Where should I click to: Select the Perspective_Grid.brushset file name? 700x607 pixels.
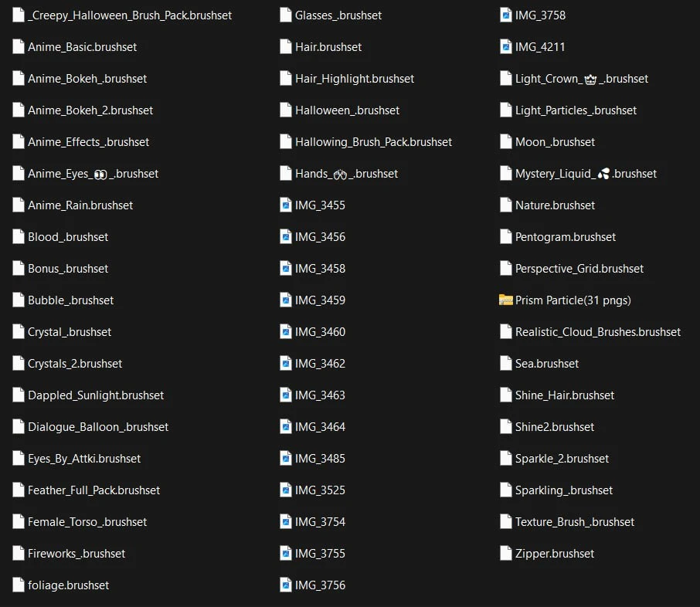(x=579, y=269)
